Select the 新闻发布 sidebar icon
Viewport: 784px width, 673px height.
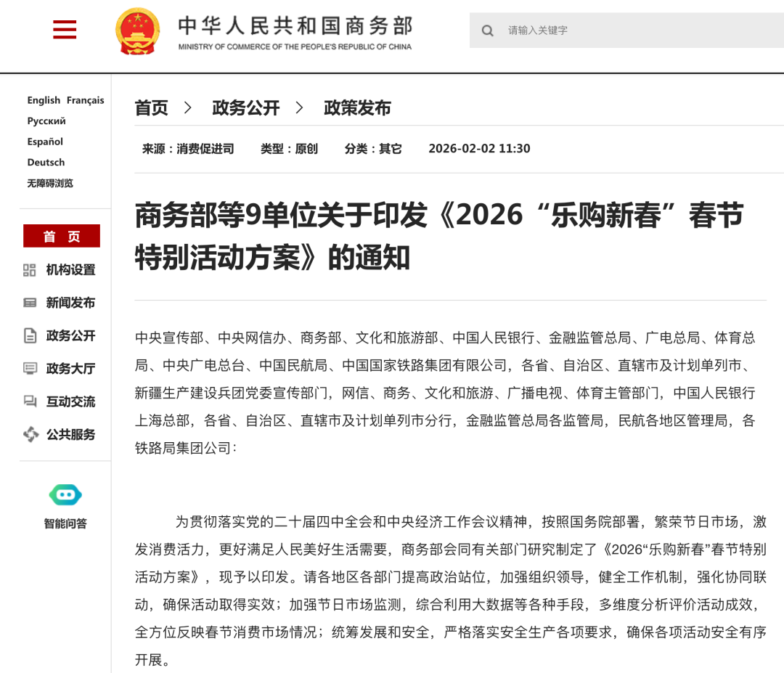pos(29,303)
